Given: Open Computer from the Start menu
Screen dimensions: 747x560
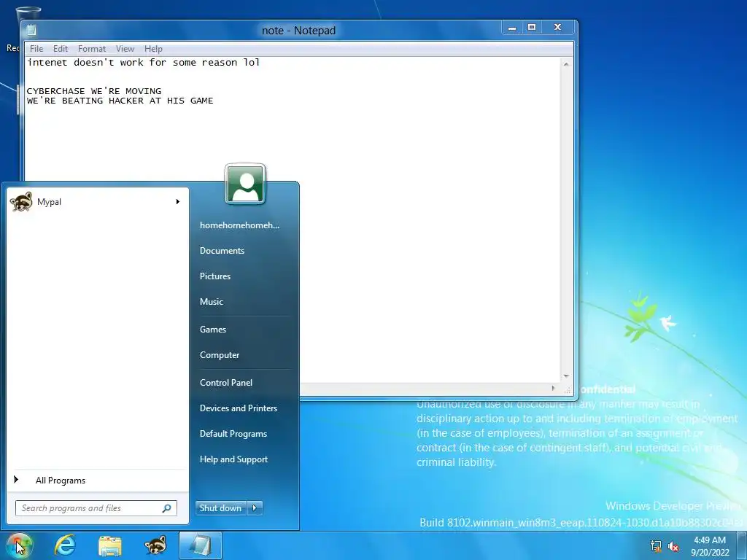Looking at the screenshot, I should [219, 355].
